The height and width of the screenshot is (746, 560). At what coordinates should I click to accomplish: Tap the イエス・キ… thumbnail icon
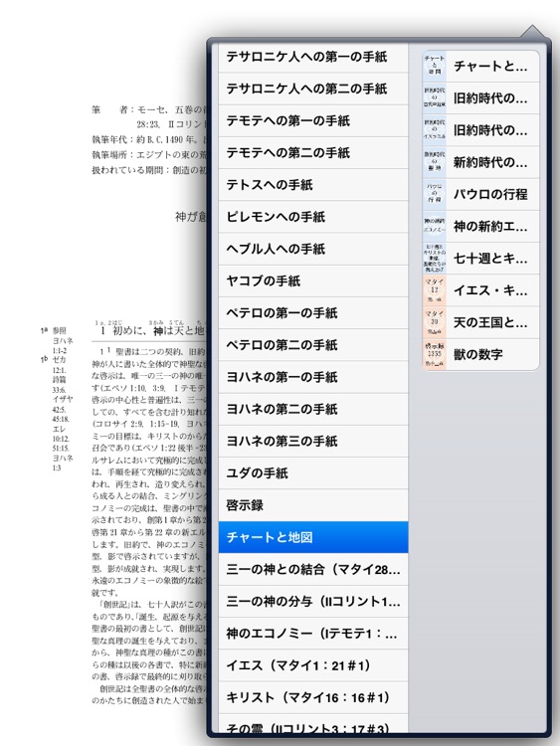pos(434,290)
